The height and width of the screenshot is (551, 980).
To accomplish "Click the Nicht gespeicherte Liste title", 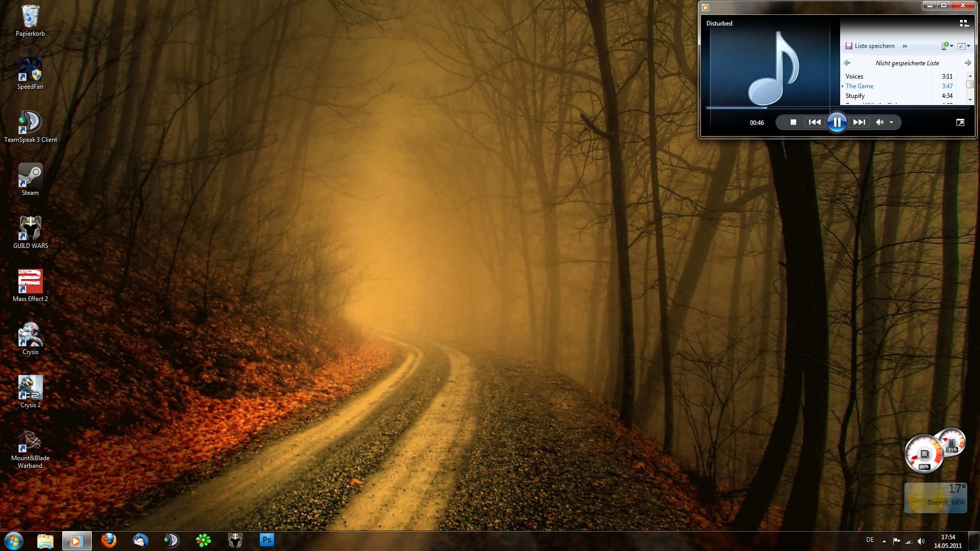I will coord(908,63).
